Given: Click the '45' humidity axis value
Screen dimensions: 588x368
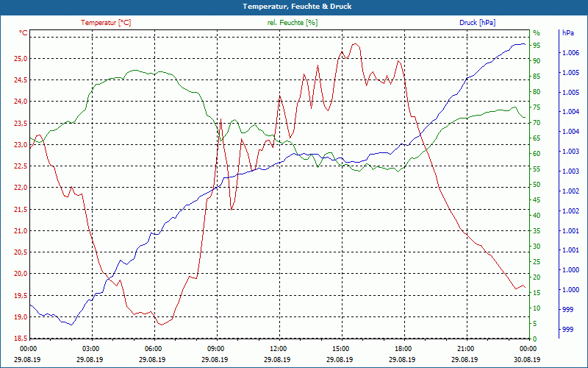Looking at the screenshot, I should coord(537,199).
